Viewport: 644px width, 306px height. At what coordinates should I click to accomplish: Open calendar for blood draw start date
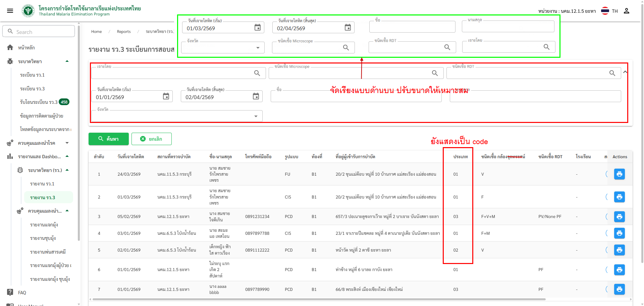(x=166, y=97)
